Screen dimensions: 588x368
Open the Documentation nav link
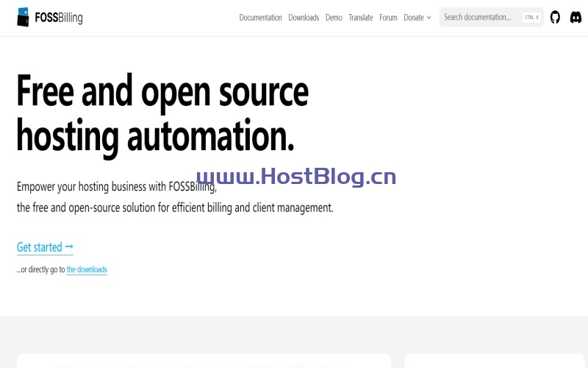[261, 18]
